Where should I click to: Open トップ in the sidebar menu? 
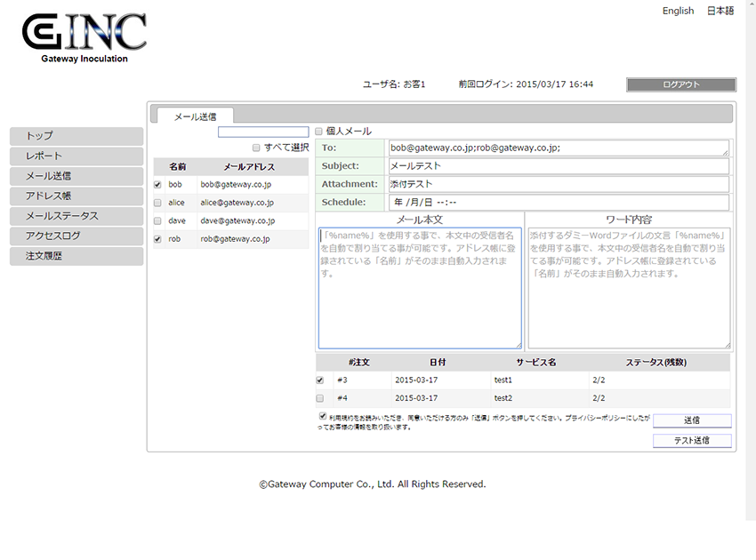point(76,136)
